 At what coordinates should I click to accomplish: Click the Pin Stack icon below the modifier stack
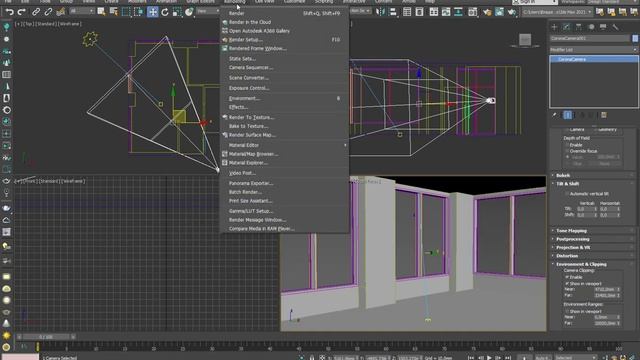click(554, 115)
